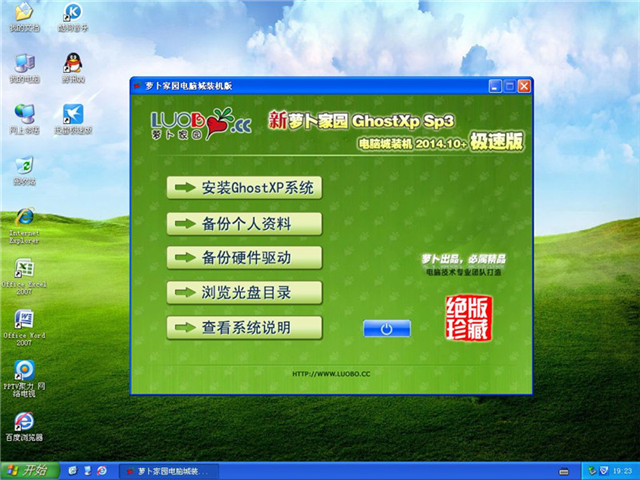Open PPTV network TV shortcut
Viewport: 640px width, 480px height.
coord(24,378)
